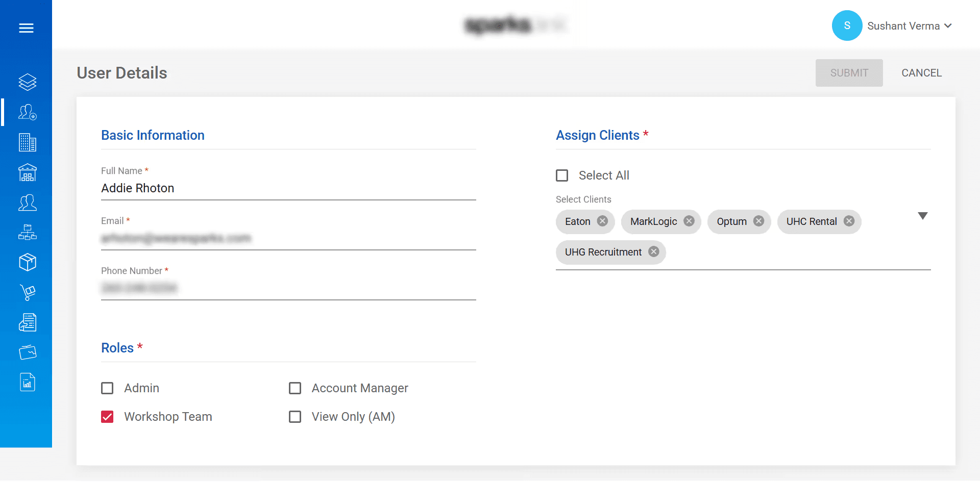The width and height of the screenshot is (980, 482).
Task: Click the invoice document icon in sidebar
Action: pyautogui.click(x=27, y=322)
